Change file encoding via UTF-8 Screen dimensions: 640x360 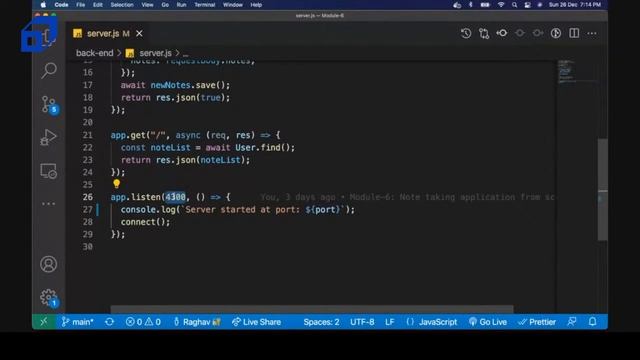point(362,322)
